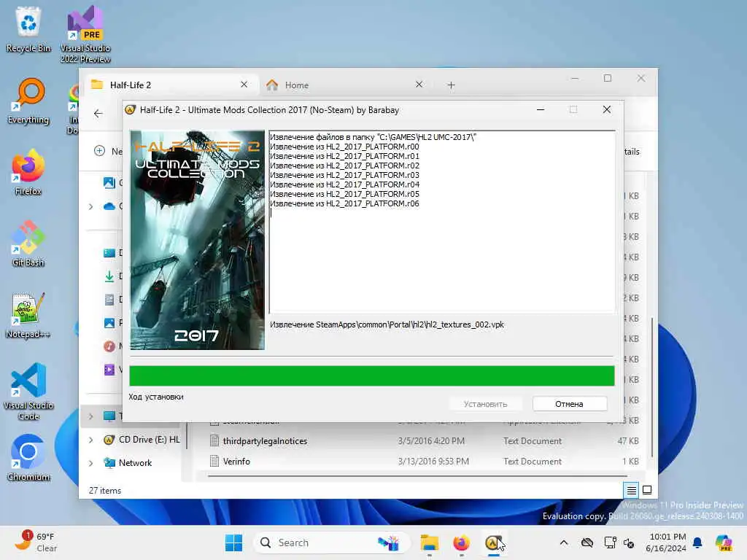Open the Windows Start menu
This screenshot has height=560, width=747.
(234, 542)
